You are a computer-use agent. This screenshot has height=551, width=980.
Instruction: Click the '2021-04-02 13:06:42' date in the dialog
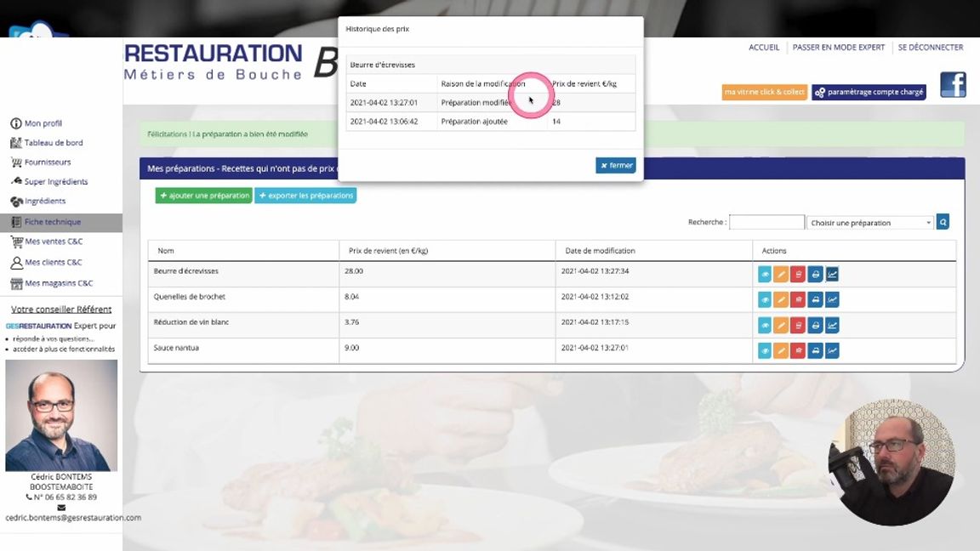[384, 122]
